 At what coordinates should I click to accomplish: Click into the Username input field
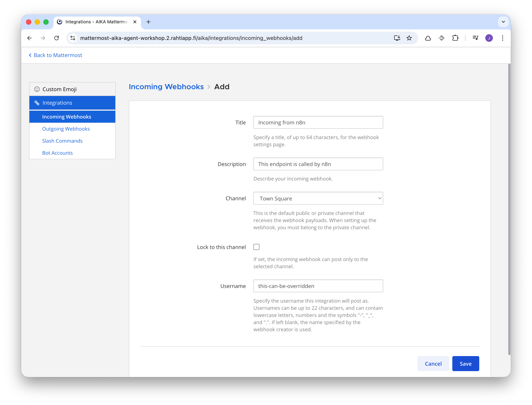click(318, 286)
